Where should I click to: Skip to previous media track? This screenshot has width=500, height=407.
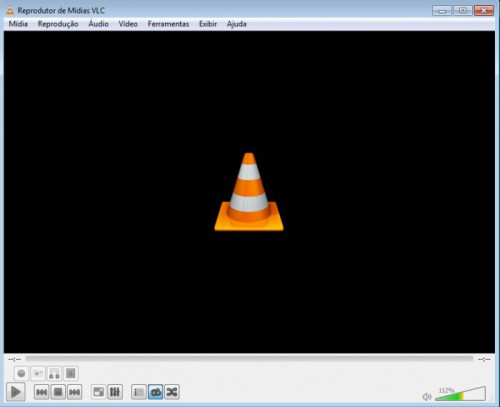[x=41, y=392]
